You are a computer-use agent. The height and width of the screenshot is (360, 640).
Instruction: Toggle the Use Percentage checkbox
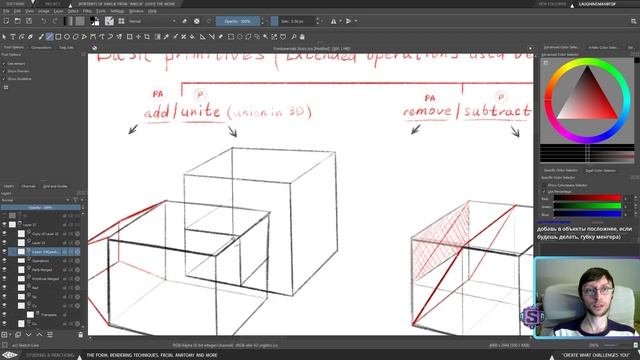click(544, 191)
